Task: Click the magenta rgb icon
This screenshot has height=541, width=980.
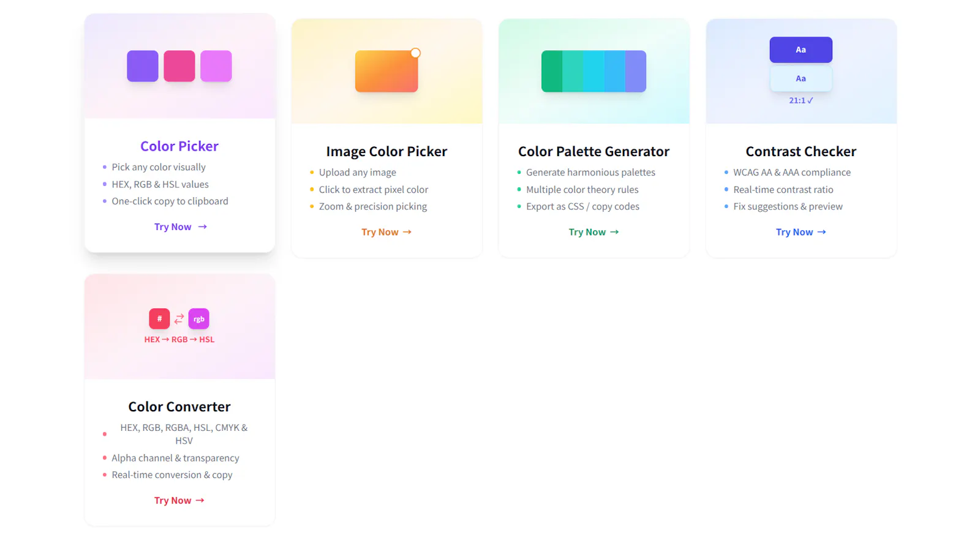Action: [x=199, y=319]
